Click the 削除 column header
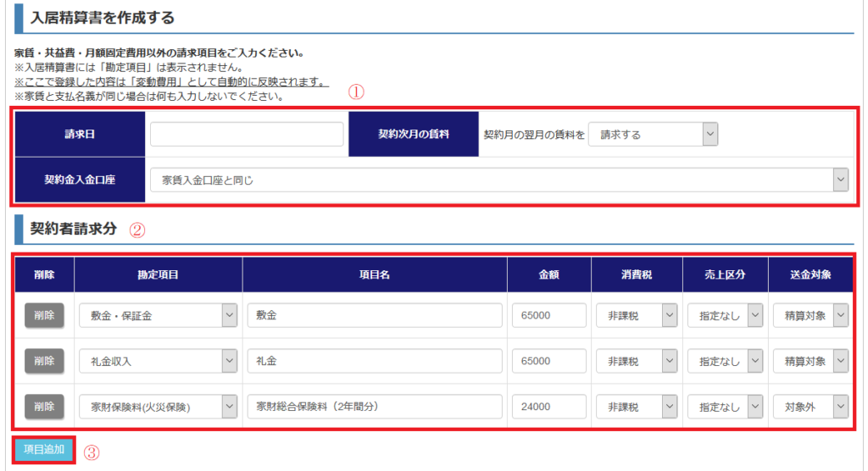This screenshot has height=471, width=868. tap(44, 274)
